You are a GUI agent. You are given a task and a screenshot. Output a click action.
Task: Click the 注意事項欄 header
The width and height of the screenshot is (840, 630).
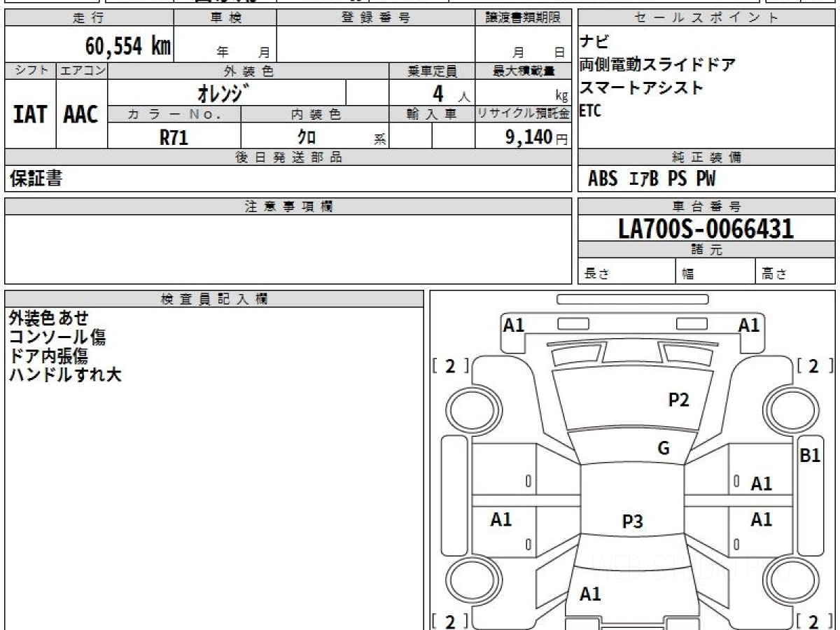tap(288, 206)
